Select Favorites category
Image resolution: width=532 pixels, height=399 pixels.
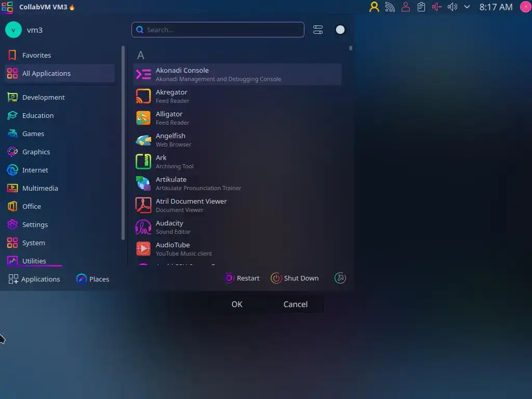click(60, 55)
